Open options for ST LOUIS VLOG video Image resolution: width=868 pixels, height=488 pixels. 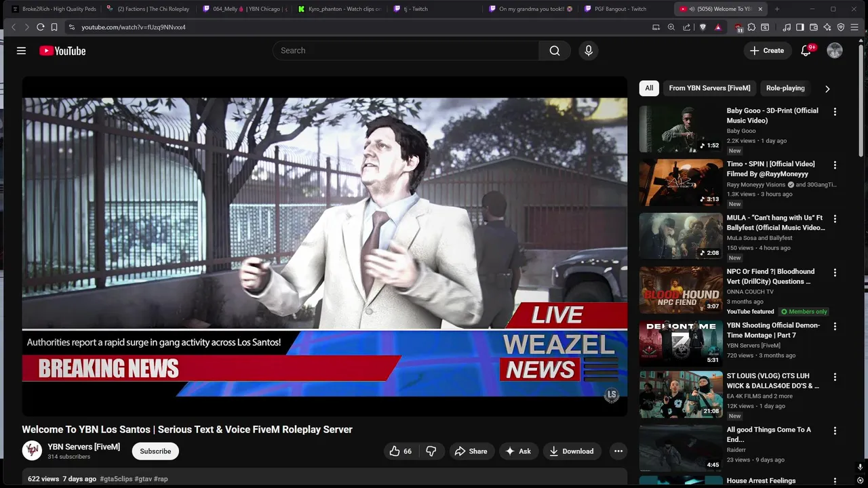(x=835, y=377)
